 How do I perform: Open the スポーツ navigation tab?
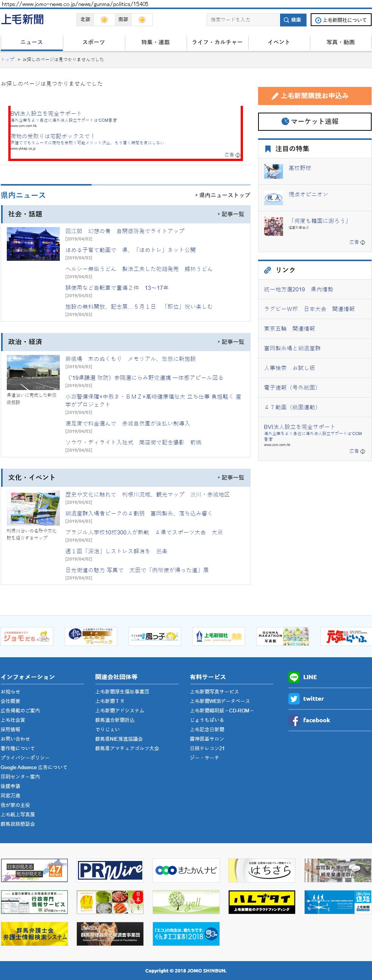tap(94, 42)
